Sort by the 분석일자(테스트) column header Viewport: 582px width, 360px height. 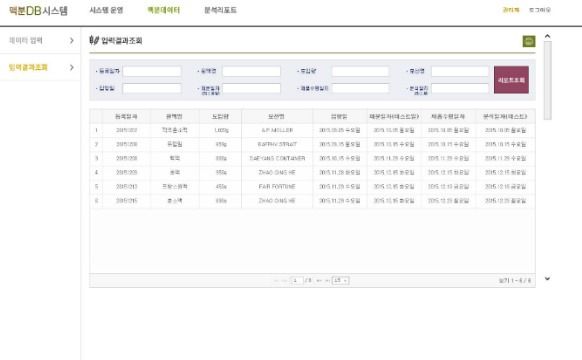505,117
